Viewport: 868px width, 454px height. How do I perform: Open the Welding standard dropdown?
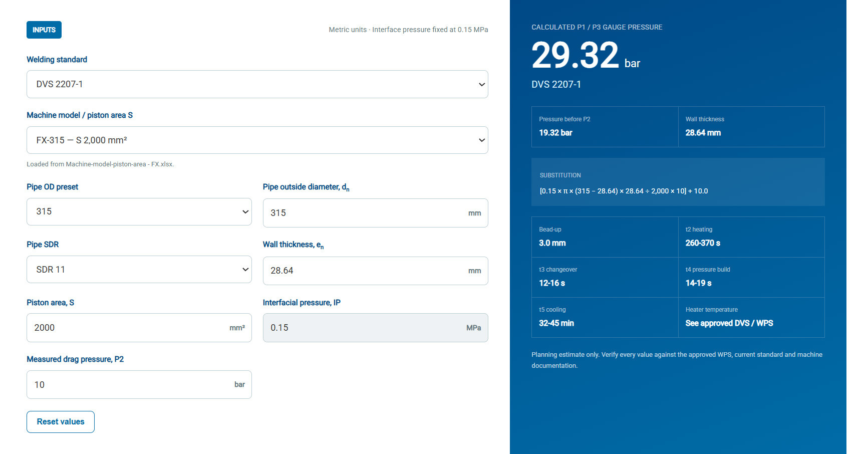pos(257,84)
